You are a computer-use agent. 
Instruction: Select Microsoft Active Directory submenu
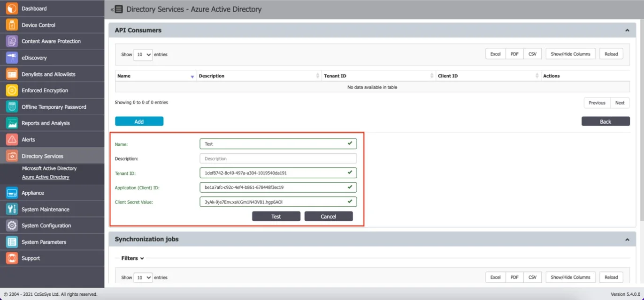(49, 168)
